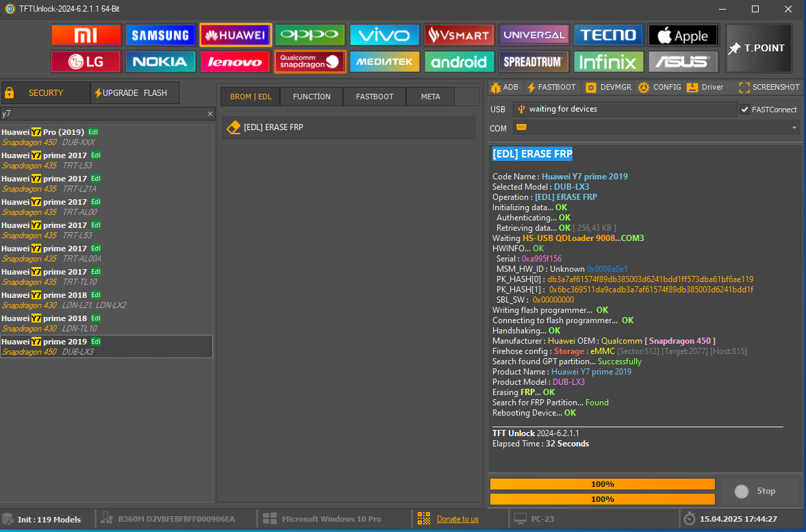Click the [EDL] ERASE FRP log heading

[x=532, y=153]
